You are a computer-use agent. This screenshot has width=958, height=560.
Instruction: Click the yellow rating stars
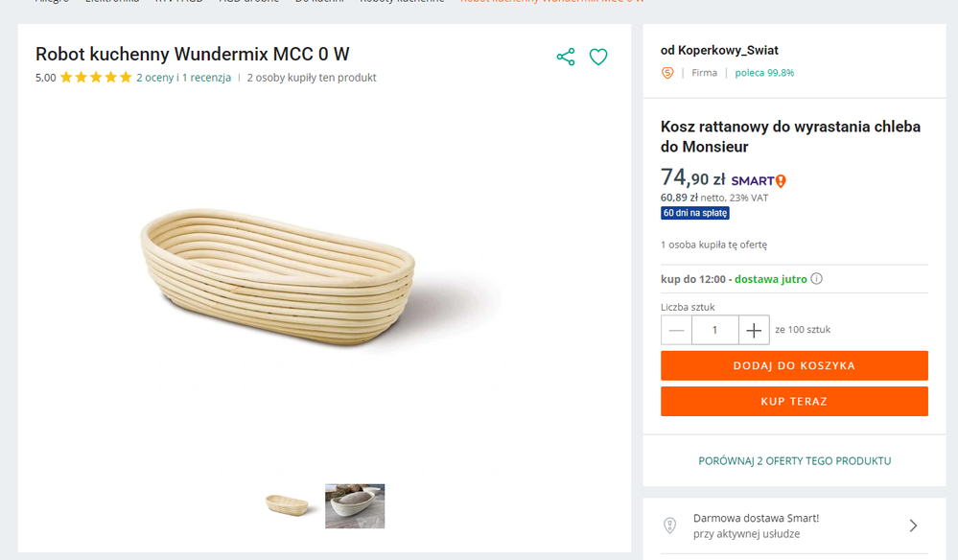pos(96,78)
